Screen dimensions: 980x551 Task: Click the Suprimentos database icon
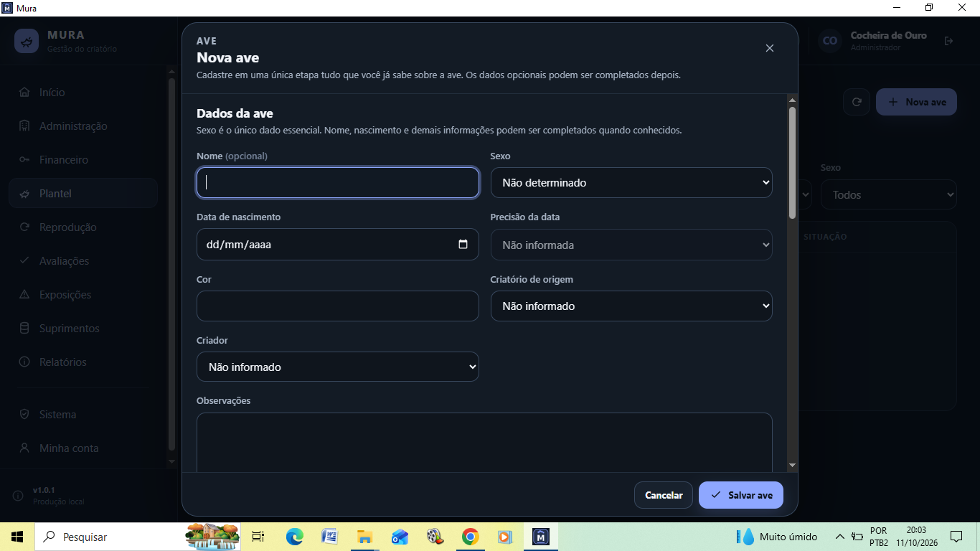click(24, 329)
